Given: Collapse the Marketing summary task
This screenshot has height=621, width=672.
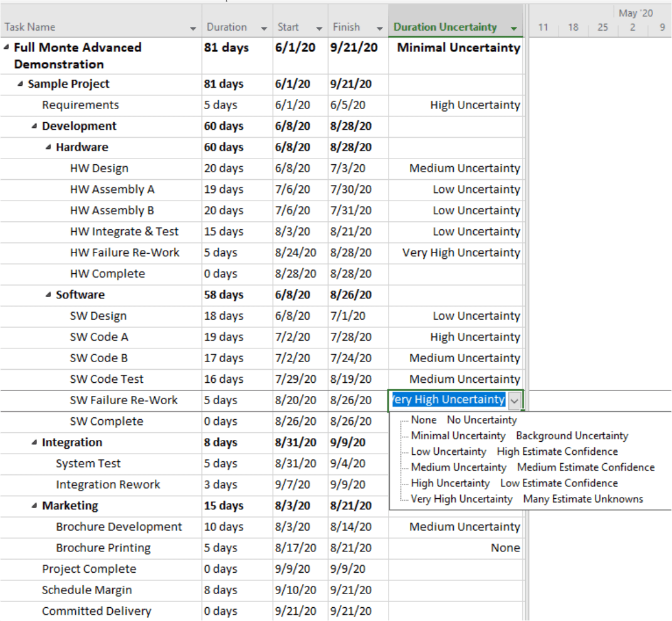Looking at the screenshot, I should 34,506.
